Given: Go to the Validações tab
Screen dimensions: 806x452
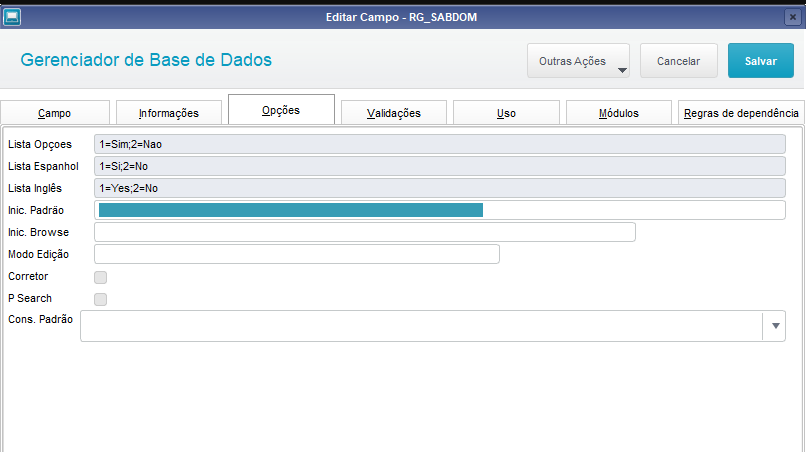Looking at the screenshot, I should [x=394, y=113].
